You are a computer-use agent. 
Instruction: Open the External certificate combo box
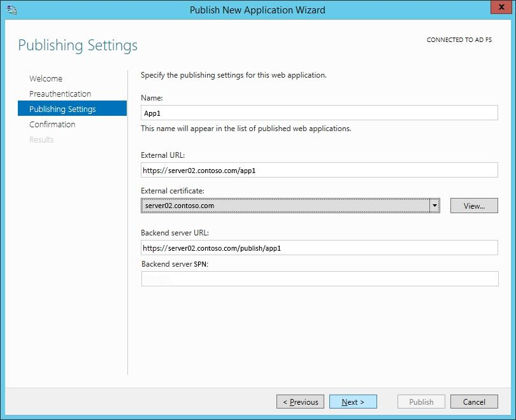click(285, 206)
